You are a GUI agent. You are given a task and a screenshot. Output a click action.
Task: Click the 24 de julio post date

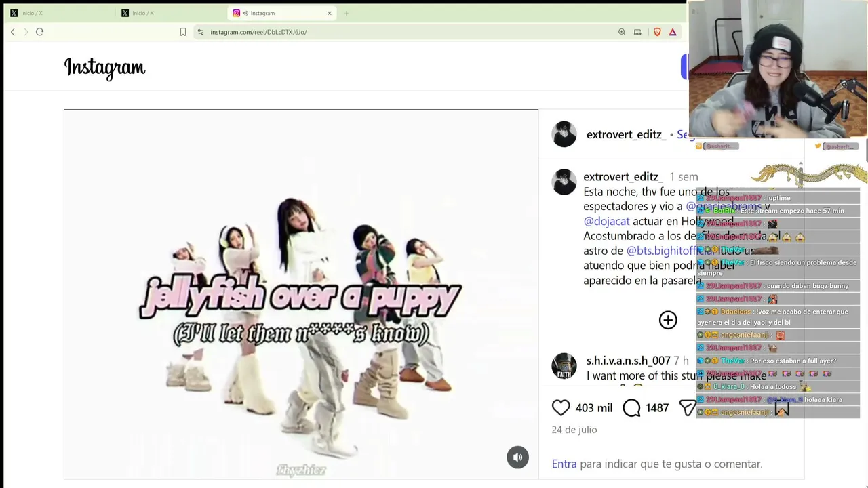[574, 430]
